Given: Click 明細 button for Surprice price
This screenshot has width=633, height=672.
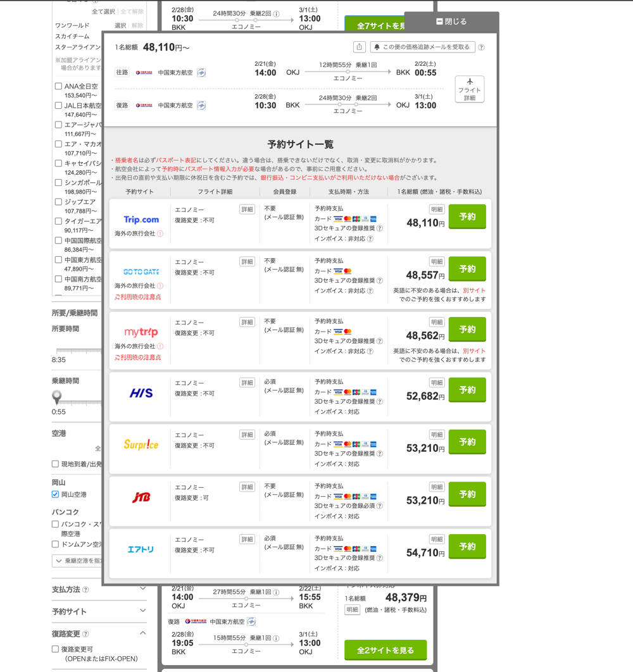Looking at the screenshot, I should 437,435.
